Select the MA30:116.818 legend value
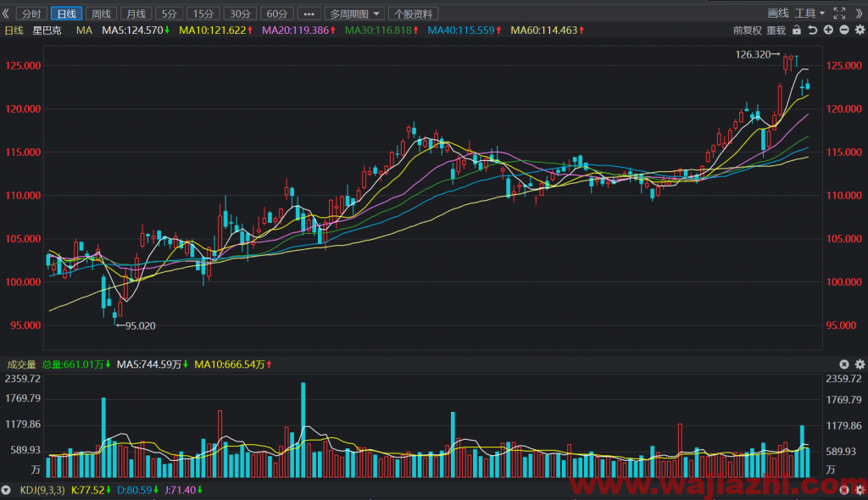This screenshot has height=500, width=868. (381, 31)
